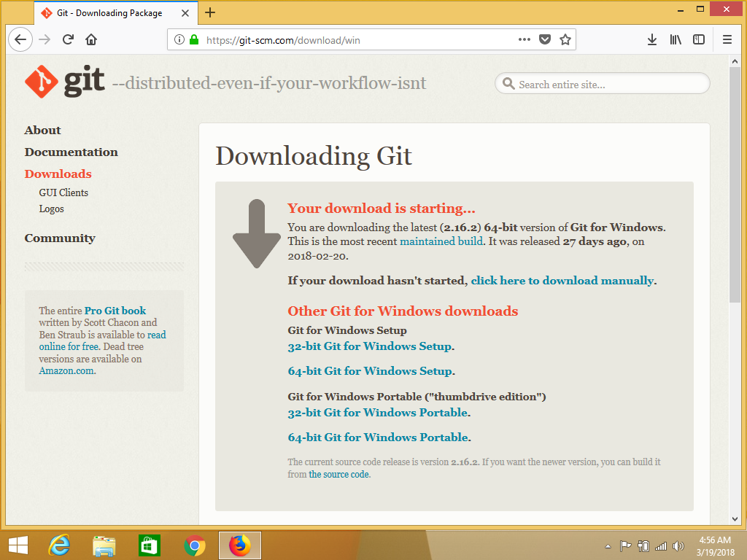Click the tracking protection shield icon

click(545, 39)
